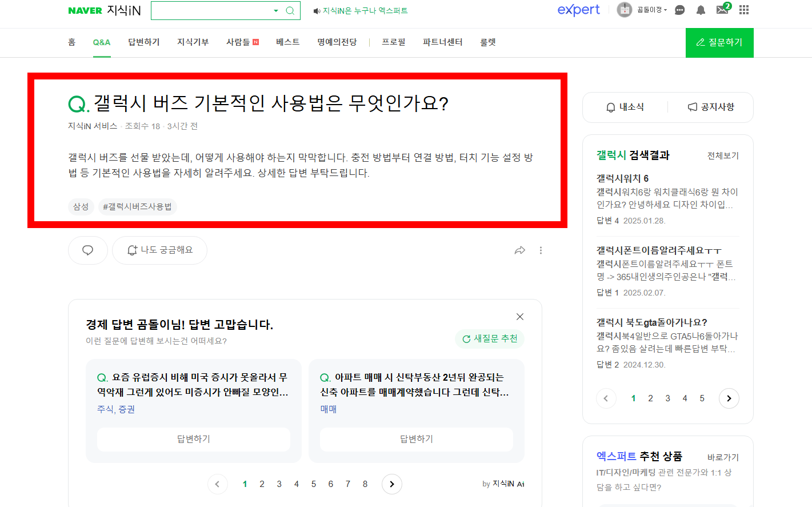Click the share arrow icon
The height and width of the screenshot is (507, 812).
519,250
